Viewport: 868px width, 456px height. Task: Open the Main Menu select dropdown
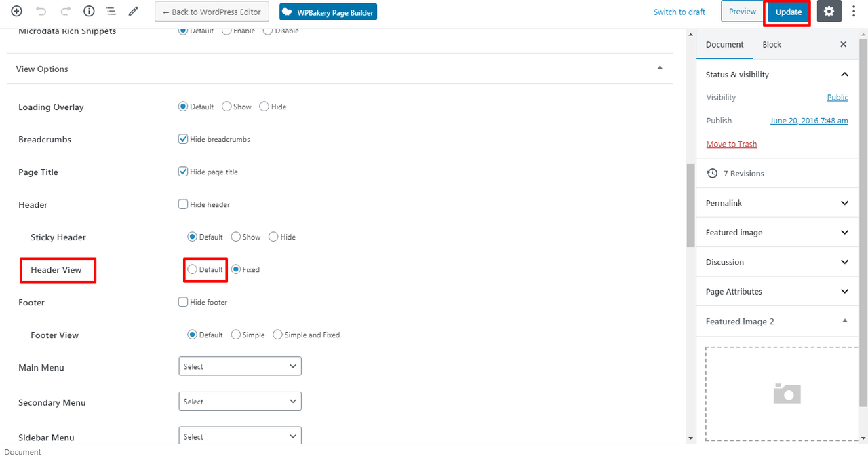coord(240,366)
